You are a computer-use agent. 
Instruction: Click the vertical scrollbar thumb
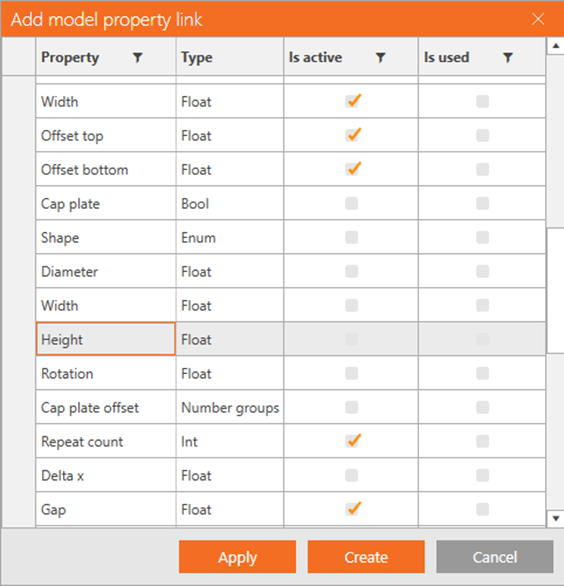tap(555, 290)
